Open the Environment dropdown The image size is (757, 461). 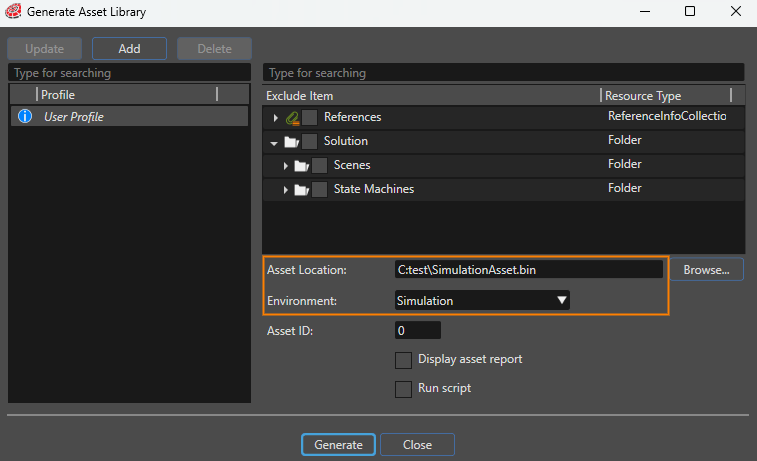[x=482, y=300]
